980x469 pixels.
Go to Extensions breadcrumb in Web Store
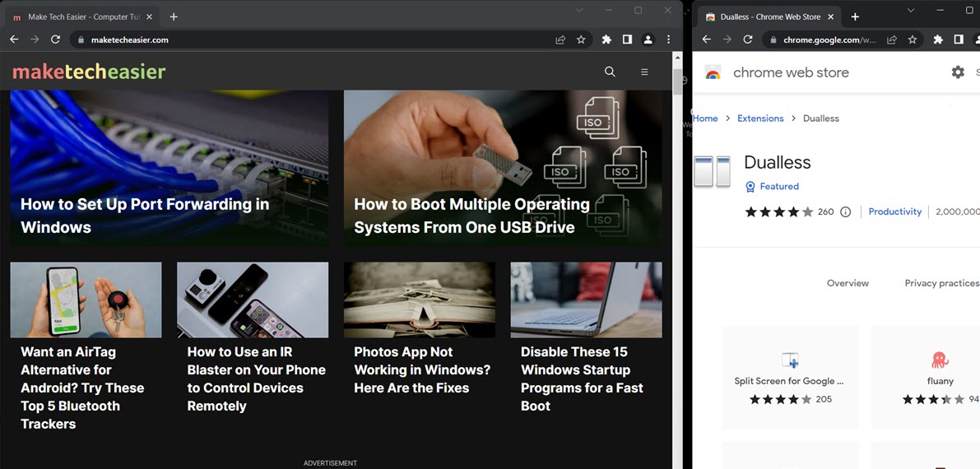point(760,118)
